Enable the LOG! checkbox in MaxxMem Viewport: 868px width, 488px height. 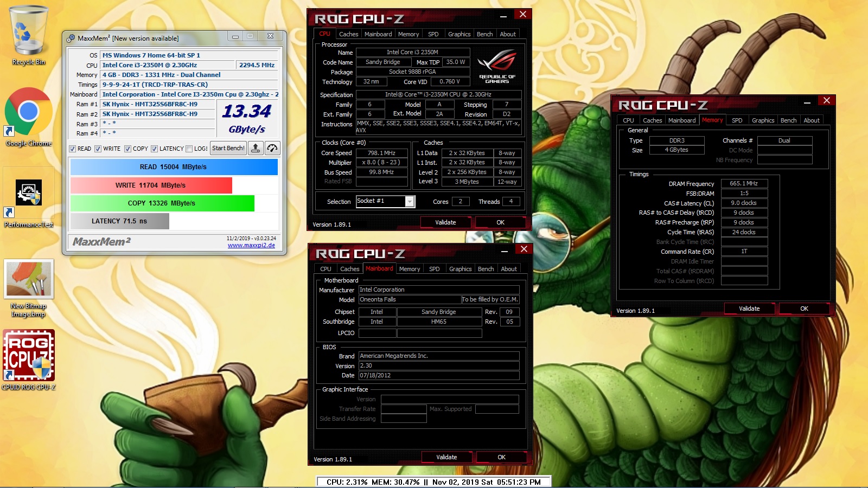tap(189, 149)
